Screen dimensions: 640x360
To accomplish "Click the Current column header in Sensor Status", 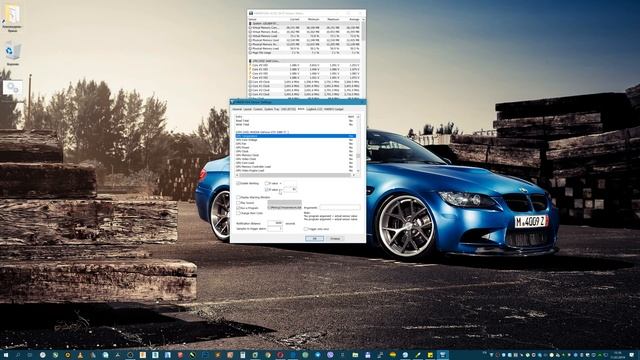I will 295,19.
